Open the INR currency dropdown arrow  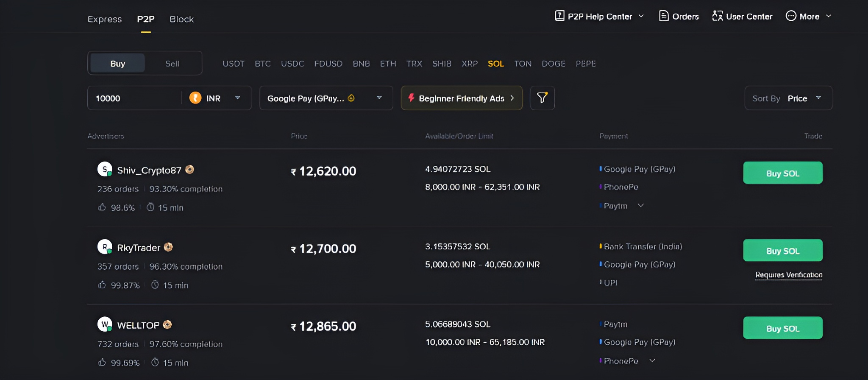tap(238, 98)
